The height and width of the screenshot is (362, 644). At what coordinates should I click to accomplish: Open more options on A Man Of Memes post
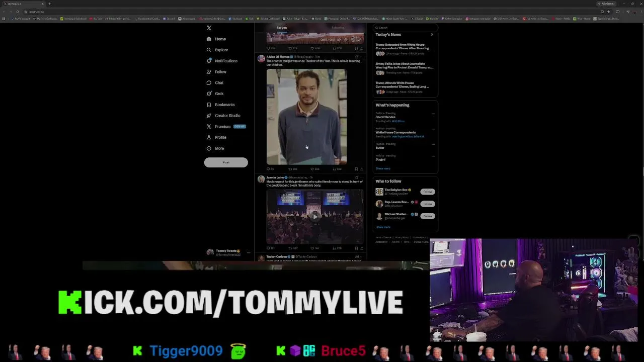tap(362, 57)
